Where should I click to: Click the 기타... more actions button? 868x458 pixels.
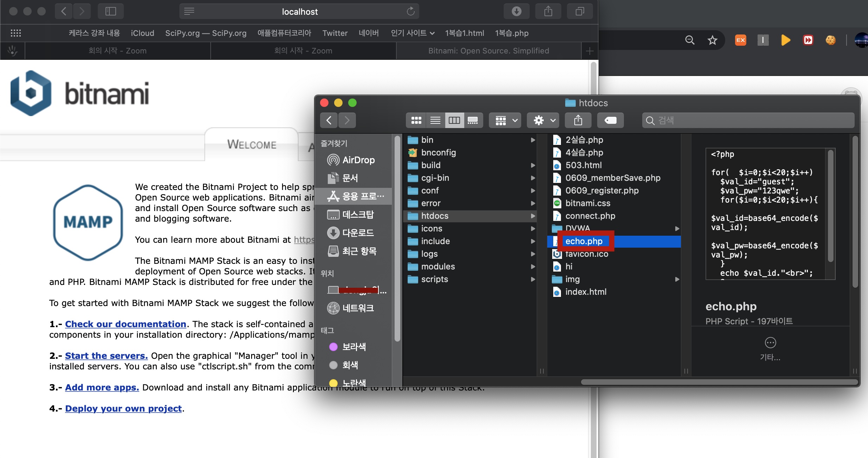click(x=770, y=349)
